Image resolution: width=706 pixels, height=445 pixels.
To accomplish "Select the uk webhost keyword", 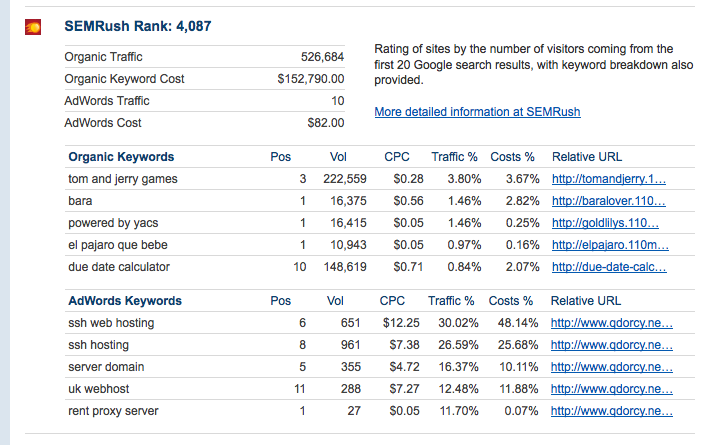I will click(x=99, y=389).
